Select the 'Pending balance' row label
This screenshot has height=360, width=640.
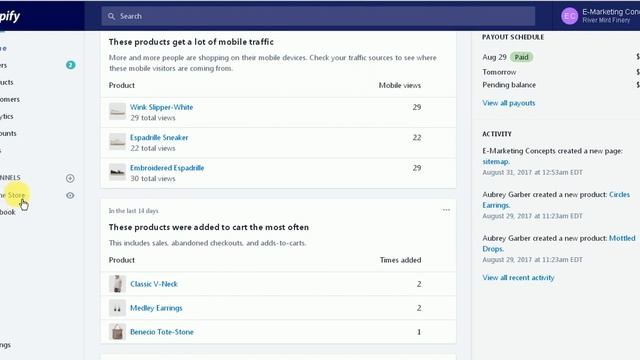(x=509, y=85)
